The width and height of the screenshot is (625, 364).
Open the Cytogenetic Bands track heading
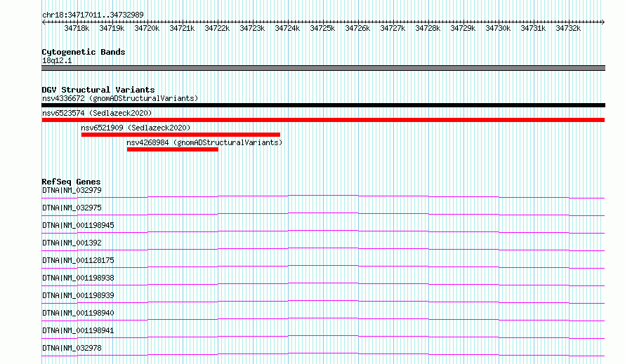click(x=84, y=52)
